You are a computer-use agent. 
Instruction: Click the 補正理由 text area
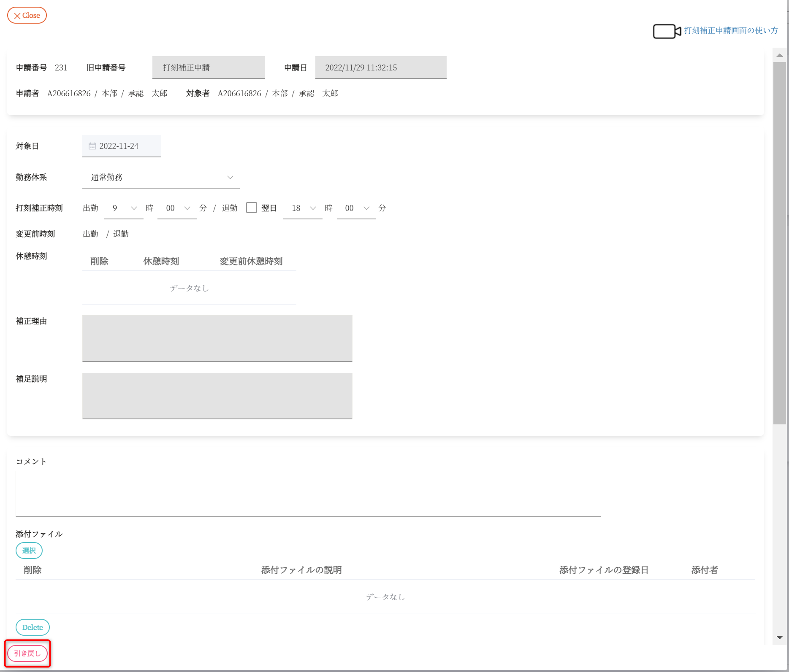click(x=217, y=338)
